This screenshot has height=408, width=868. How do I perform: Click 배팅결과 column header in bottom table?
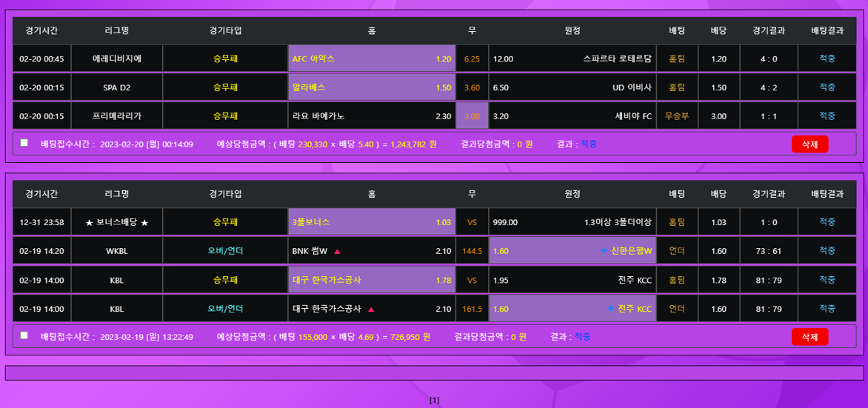tap(827, 194)
